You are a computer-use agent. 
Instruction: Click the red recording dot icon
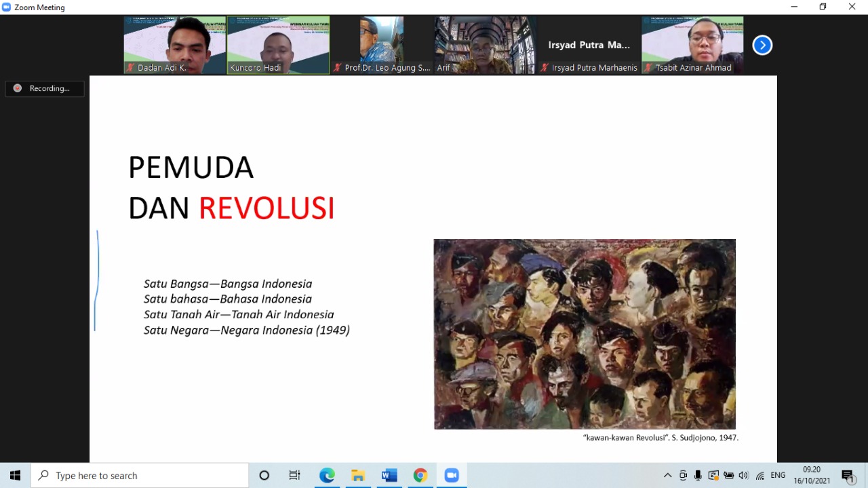click(x=18, y=88)
